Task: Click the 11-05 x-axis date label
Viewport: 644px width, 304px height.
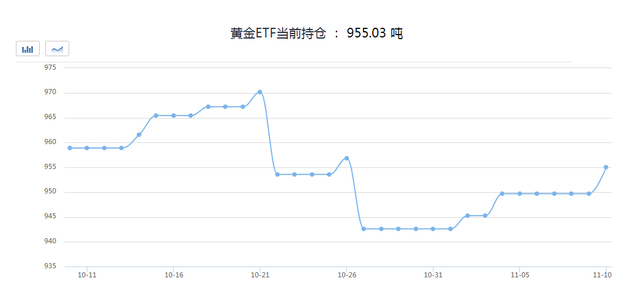Action: [x=520, y=275]
